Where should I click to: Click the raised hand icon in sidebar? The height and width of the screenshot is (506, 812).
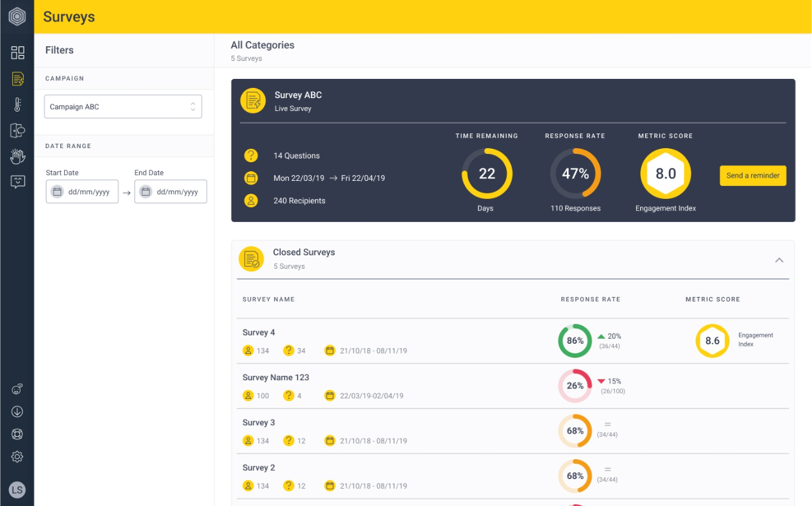pyautogui.click(x=17, y=156)
